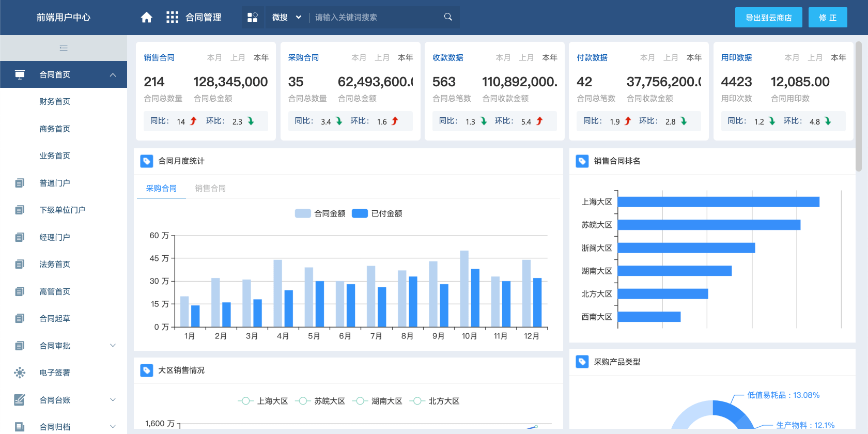Screen dimensions: 868x434
Task: Expand the 合同归档 submenu chevron
Action: [113, 427]
